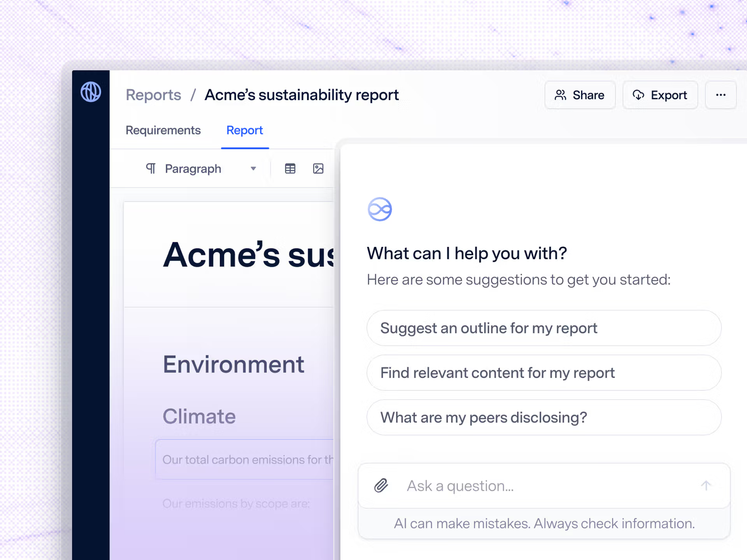Viewport: 747px width, 560px height.
Task: Click the Share button
Action: click(580, 95)
